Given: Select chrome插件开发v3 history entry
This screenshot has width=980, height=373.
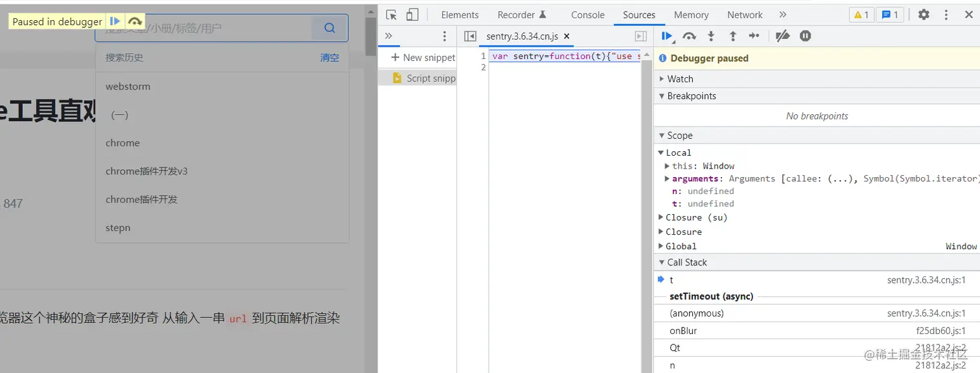Looking at the screenshot, I should [222, 171].
